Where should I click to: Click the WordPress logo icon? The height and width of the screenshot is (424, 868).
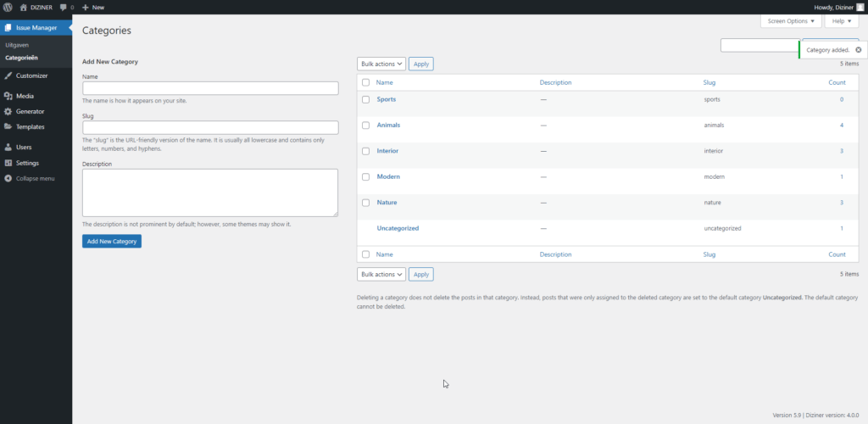click(x=8, y=7)
